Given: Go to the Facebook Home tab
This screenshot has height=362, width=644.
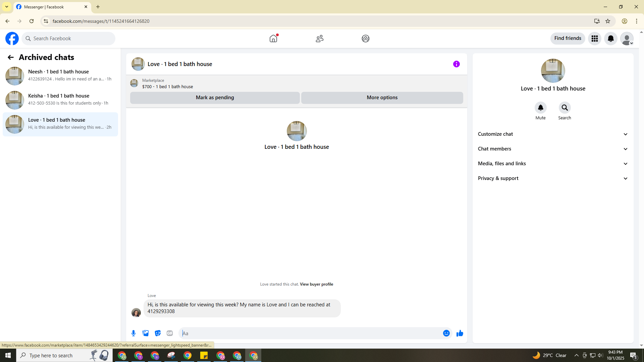Looking at the screenshot, I should point(273,39).
